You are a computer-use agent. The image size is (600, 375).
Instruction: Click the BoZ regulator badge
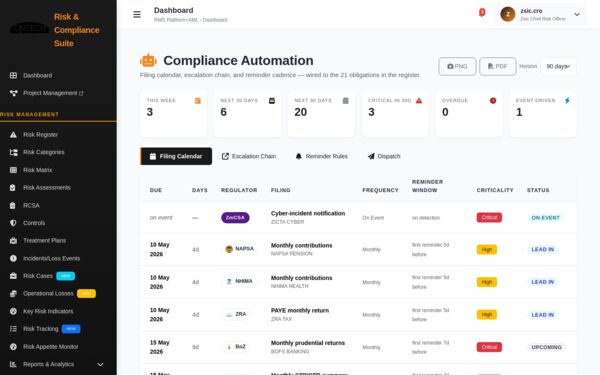tap(236, 347)
